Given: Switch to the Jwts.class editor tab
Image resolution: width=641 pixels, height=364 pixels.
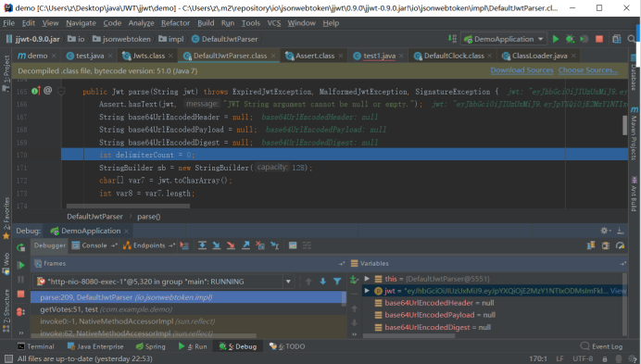Looking at the screenshot, I should [148, 56].
